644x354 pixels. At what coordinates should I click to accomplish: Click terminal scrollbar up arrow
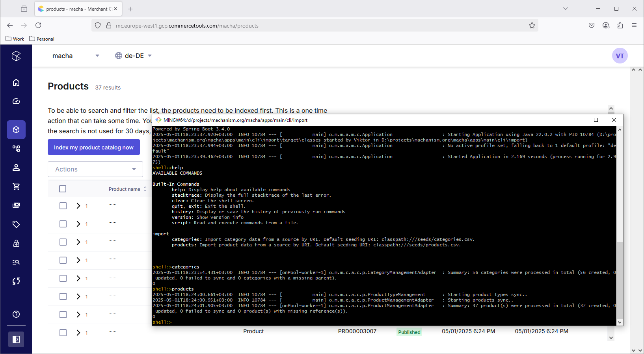pyautogui.click(x=620, y=129)
